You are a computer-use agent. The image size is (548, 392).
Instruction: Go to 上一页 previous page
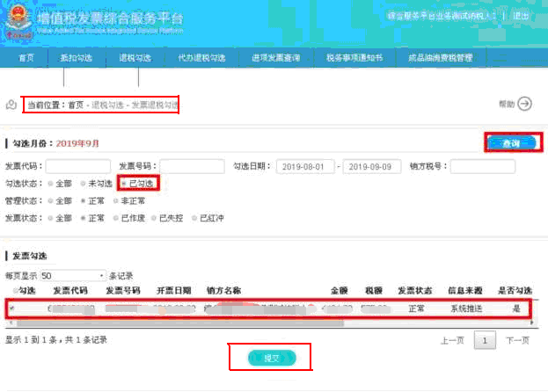click(x=452, y=340)
